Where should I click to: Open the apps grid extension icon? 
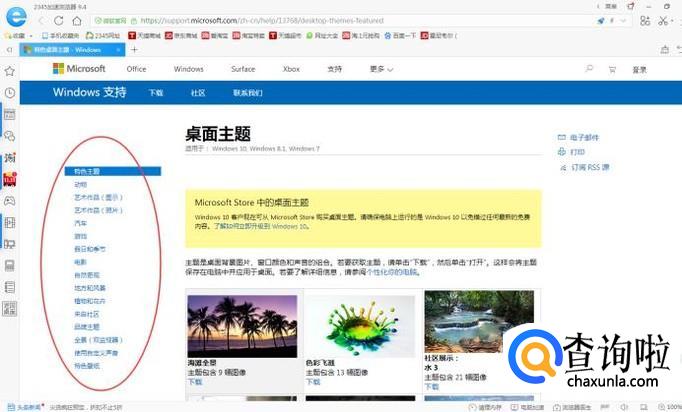[x=645, y=20]
